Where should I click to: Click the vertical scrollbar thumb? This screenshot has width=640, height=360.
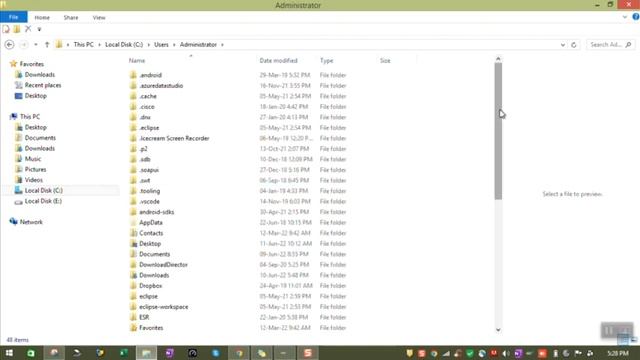click(498, 131)
